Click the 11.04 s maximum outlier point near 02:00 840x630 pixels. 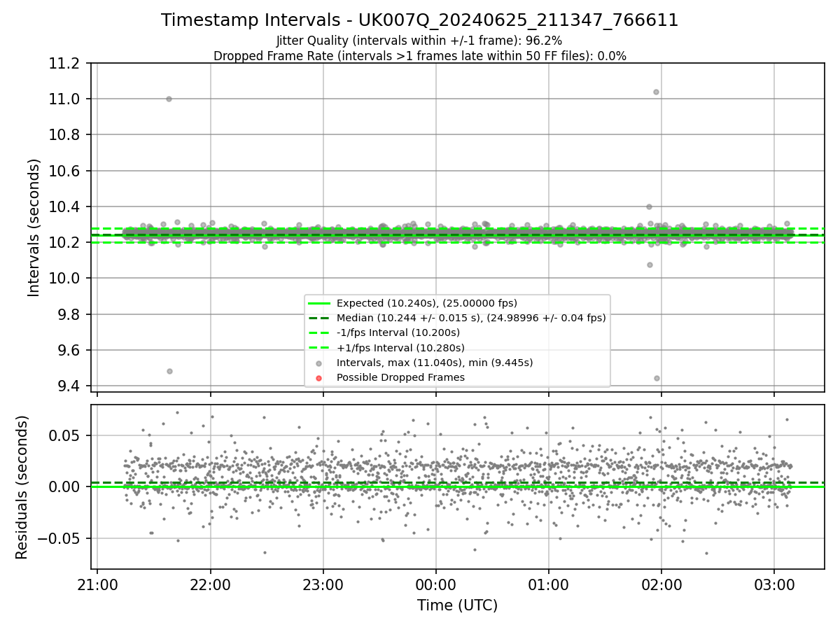[x=656, y=92]
